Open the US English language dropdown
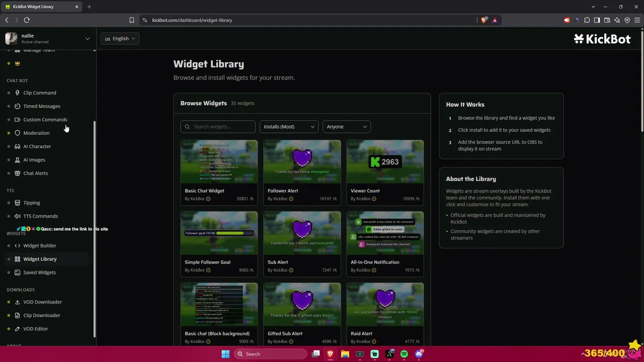Viewport: 644px width, 362px height. click(x=120, y=38)
